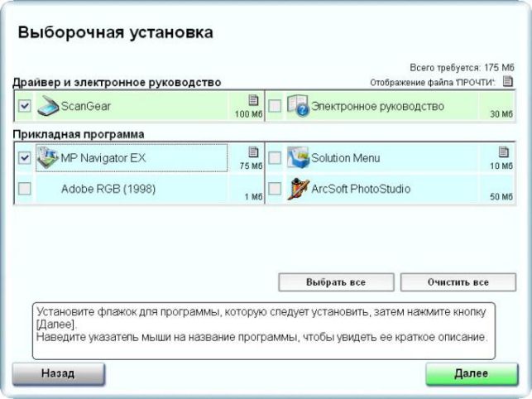Uncheck the MP Navigator EX checkbox

click(25, 157)
